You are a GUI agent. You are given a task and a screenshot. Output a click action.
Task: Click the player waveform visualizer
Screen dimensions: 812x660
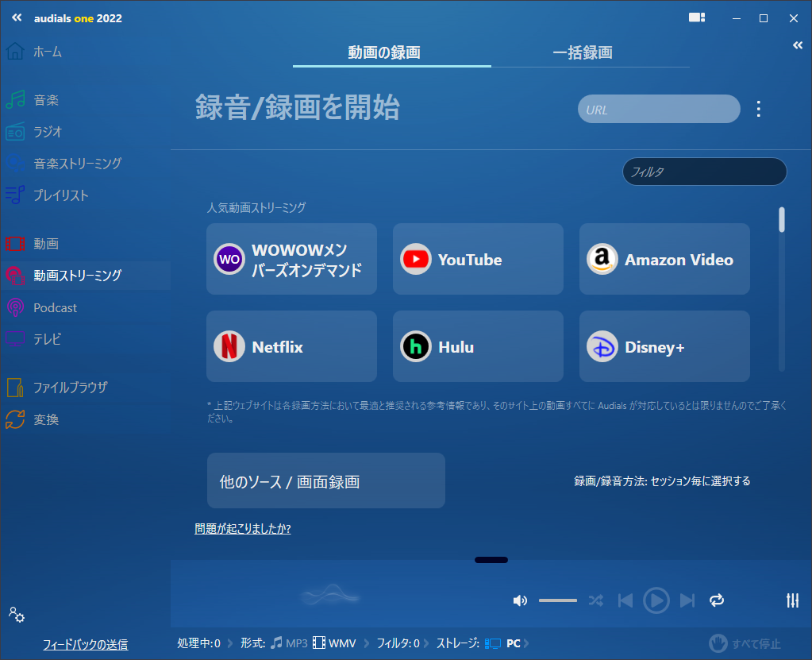[330, 595]
